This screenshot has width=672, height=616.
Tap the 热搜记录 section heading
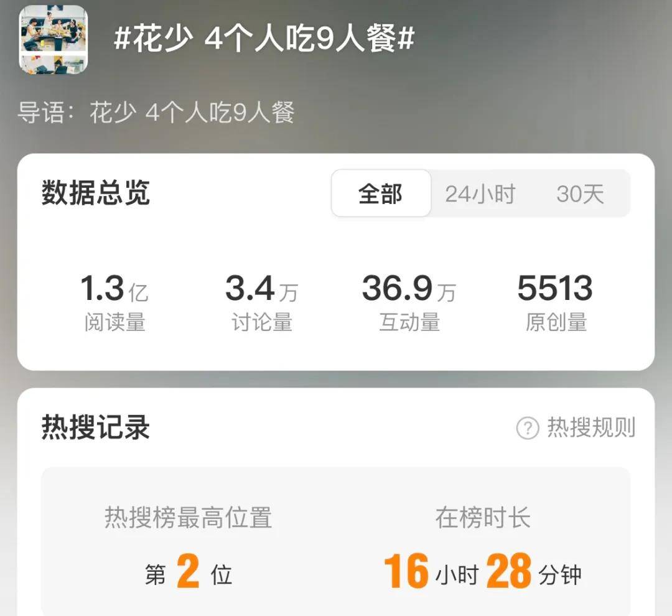(96, 427)
